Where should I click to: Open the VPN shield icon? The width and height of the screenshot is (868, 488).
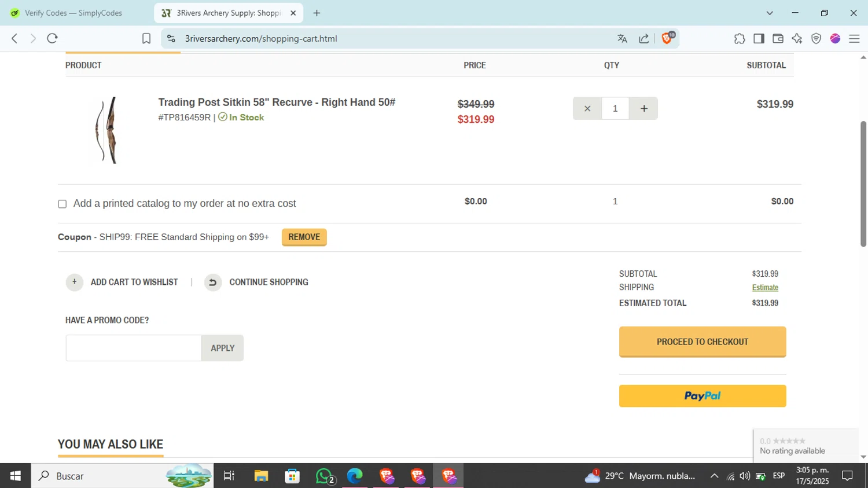pyautogui.click(x=816, y=39)
